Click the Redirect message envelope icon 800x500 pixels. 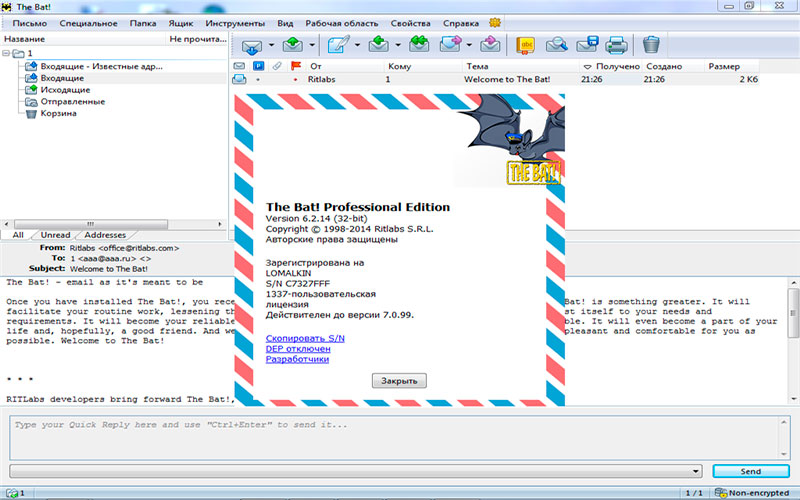click(490, 44)
